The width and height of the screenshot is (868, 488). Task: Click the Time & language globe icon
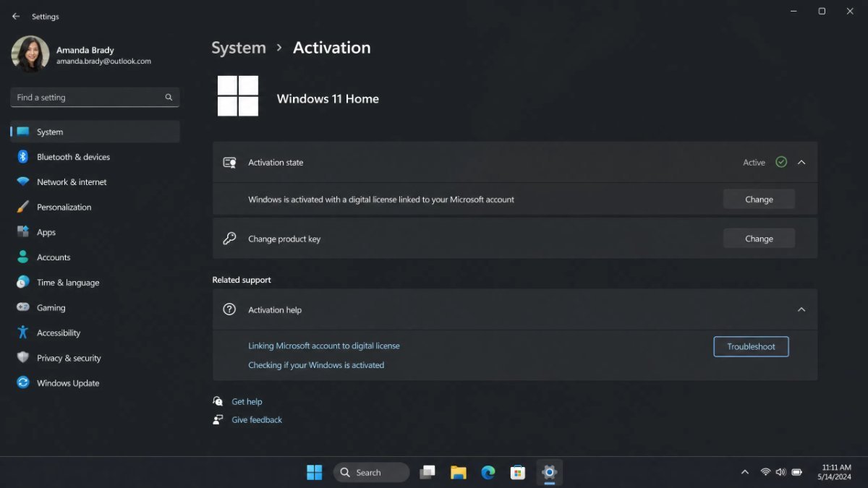pos(23,283)
